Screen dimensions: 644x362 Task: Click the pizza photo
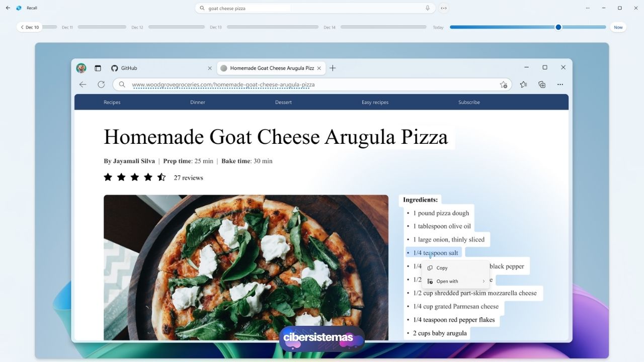pos(246,267)
